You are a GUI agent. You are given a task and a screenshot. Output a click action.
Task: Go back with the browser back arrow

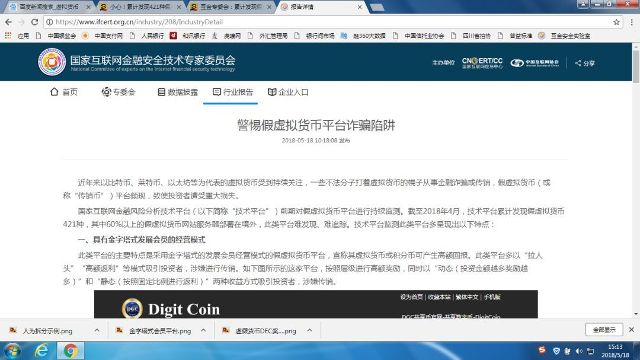[x=9, y=22]
